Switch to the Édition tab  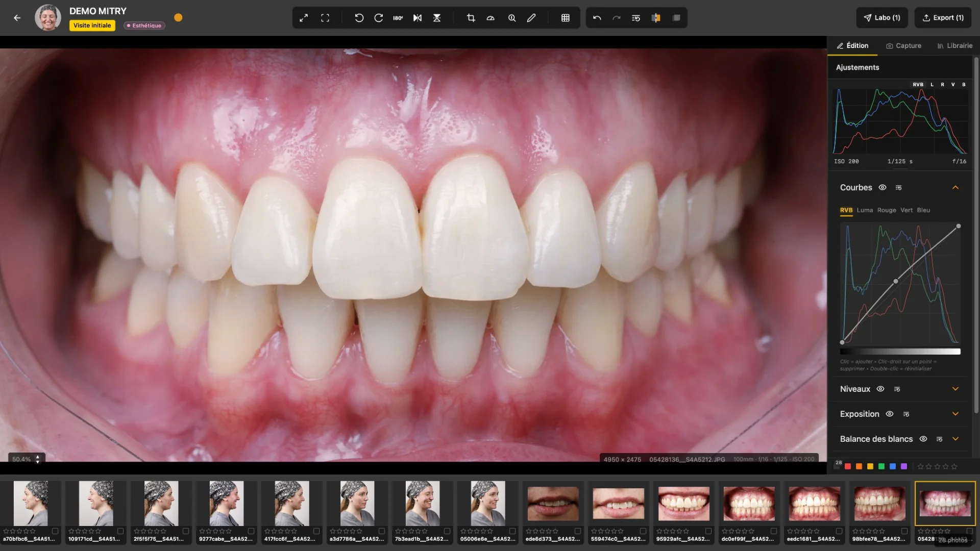852,45
